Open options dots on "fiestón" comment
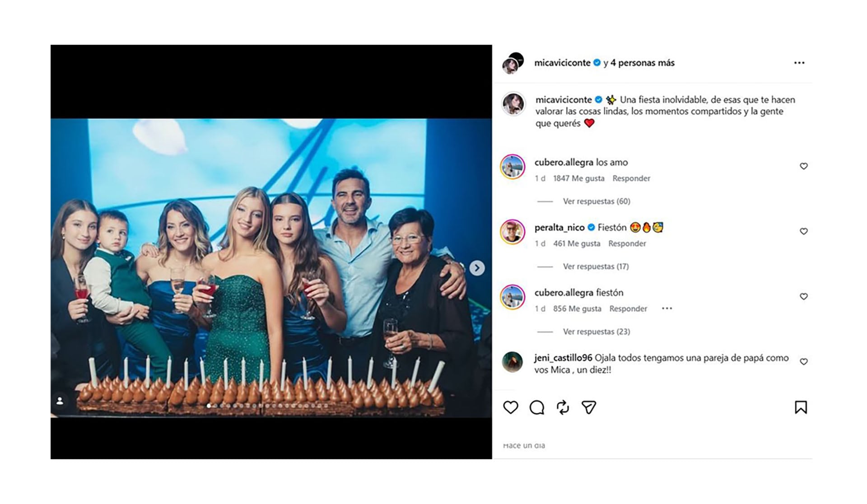867x504 pixels. (667, 308)
